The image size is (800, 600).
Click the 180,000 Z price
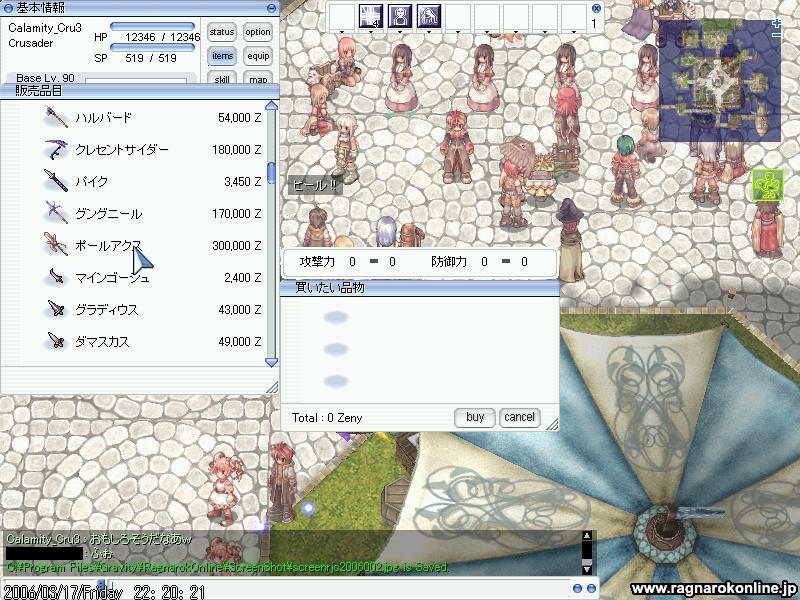[x=237, y=149]
